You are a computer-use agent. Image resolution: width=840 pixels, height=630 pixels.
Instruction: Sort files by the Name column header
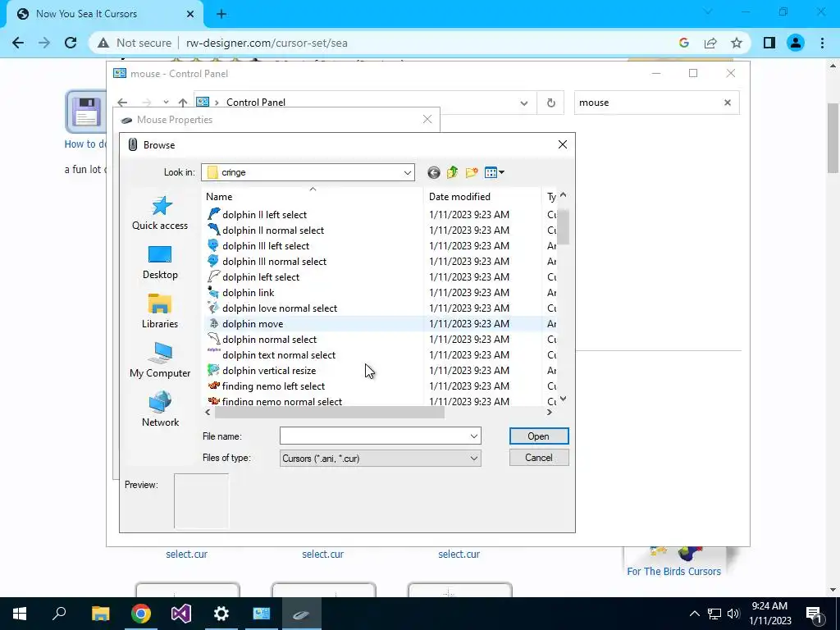pos(219,197)
